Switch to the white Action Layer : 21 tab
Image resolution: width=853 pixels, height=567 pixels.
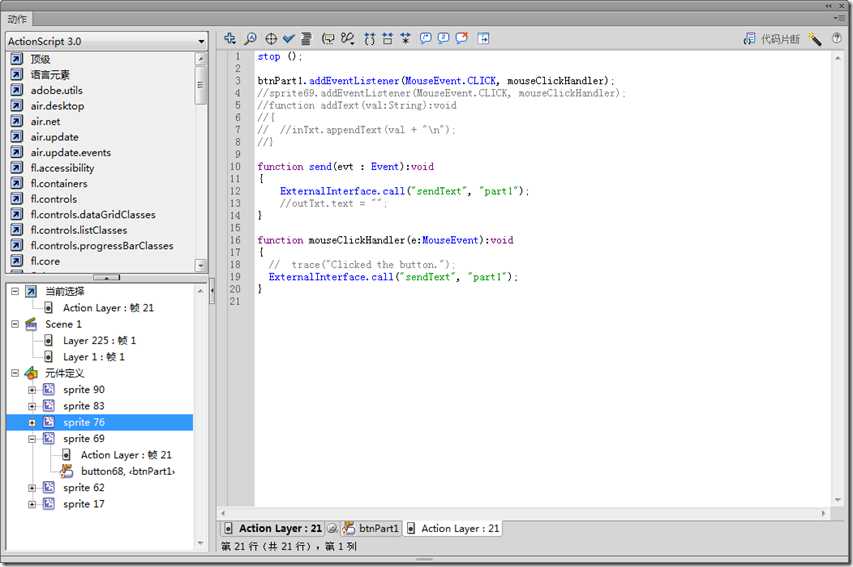[453, 528]
